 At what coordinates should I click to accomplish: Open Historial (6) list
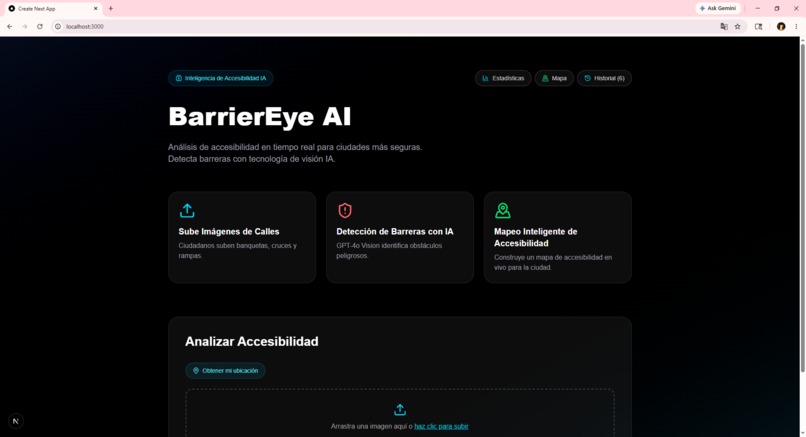604,78
